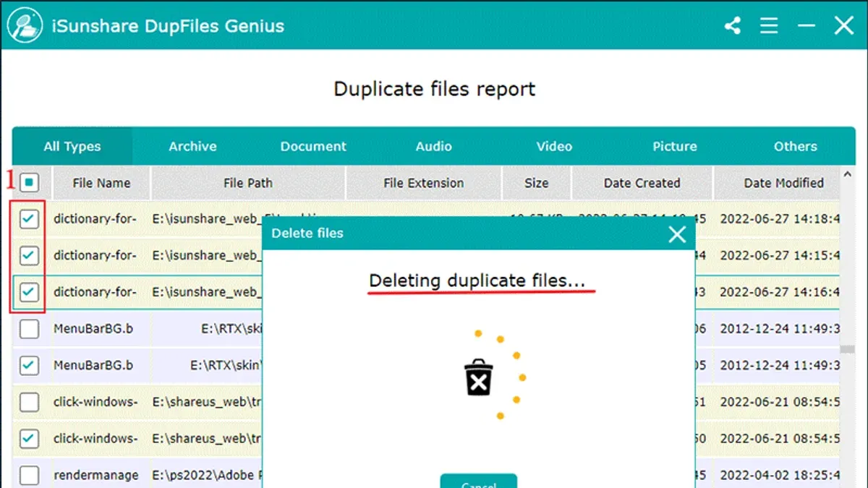
Task: Switch to the Others tab
Action: [795, 146]
